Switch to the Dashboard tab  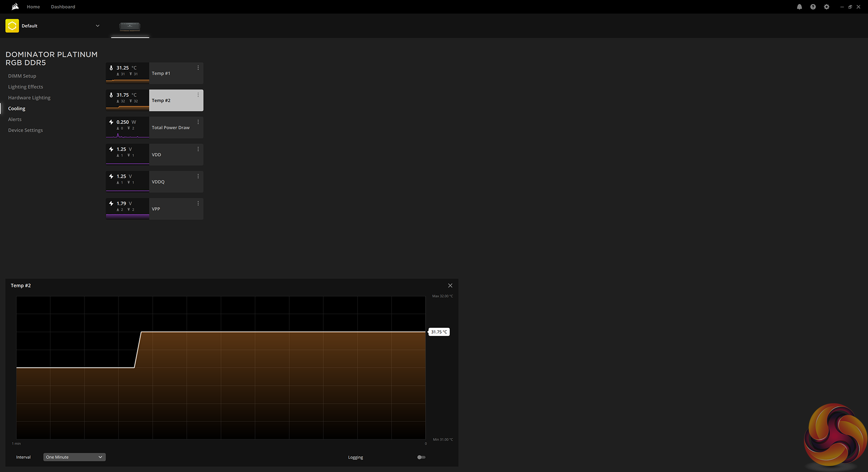[63, 7]
